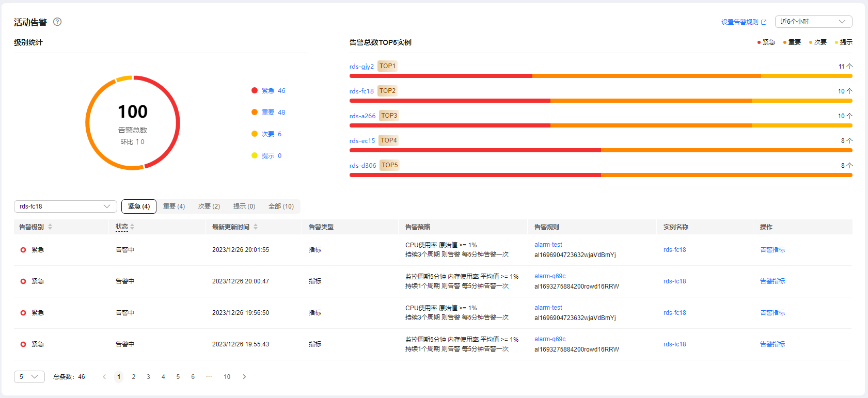Go to next page using right arrow
The width and height of the screenshot is (868, 398).
click(244, 377)
